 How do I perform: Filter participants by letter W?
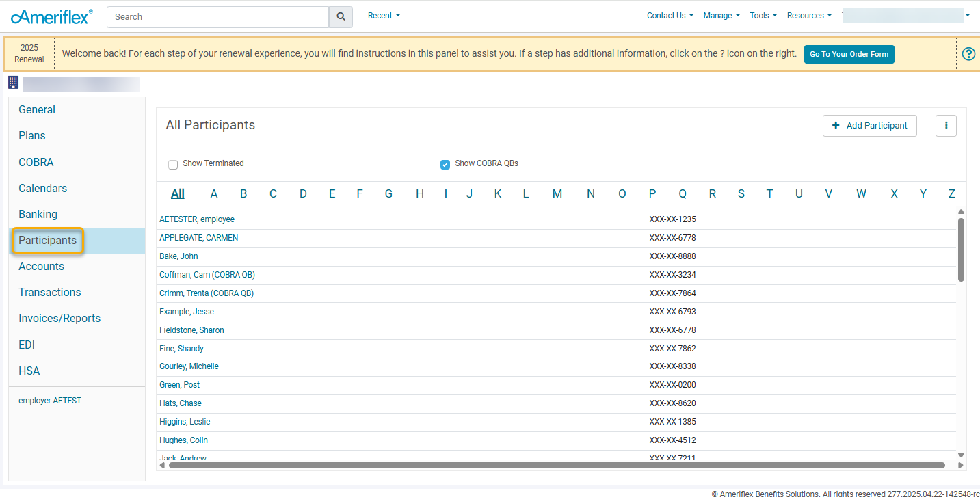861,194
